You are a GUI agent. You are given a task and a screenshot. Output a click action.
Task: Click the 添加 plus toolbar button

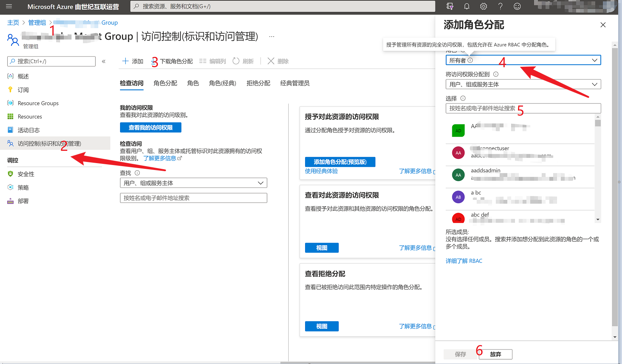point(132,61)
